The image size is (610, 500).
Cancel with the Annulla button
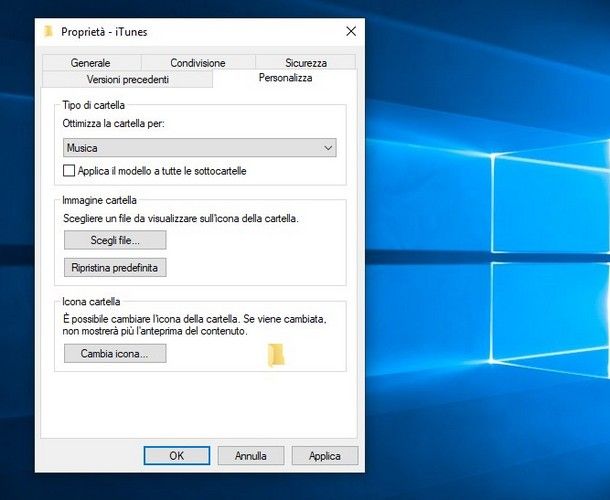251,456
